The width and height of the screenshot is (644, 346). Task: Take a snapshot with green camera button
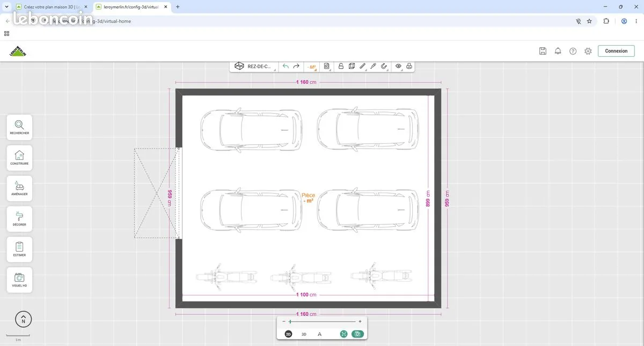[357, 334]
